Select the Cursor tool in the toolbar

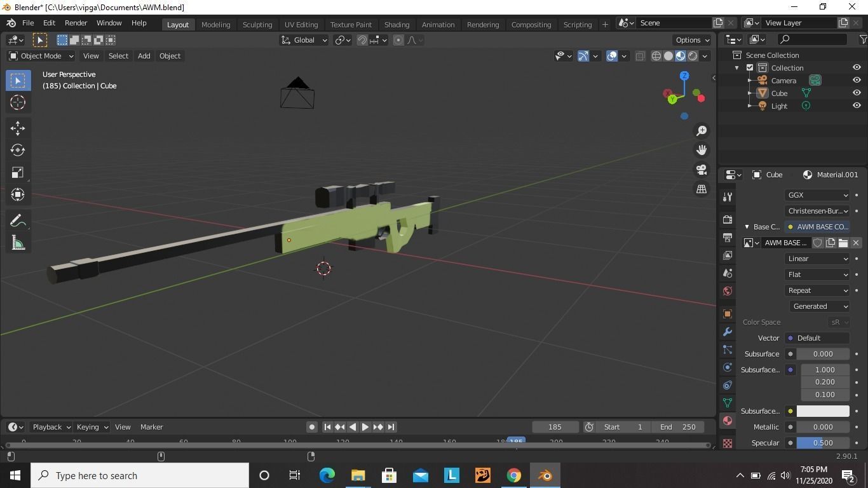[x=18, y=102]
